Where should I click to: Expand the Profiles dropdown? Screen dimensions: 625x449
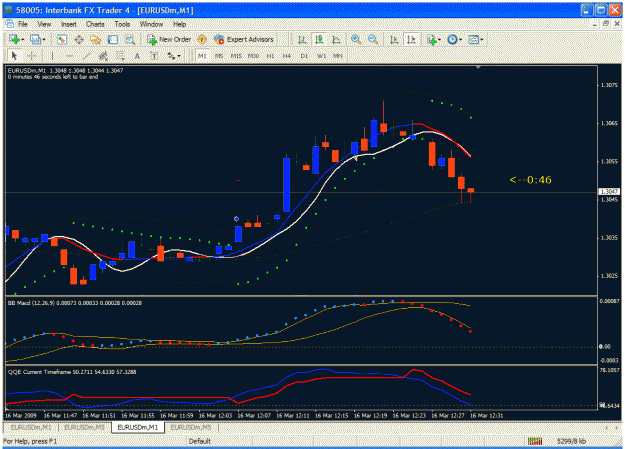[x=44, y=39]
